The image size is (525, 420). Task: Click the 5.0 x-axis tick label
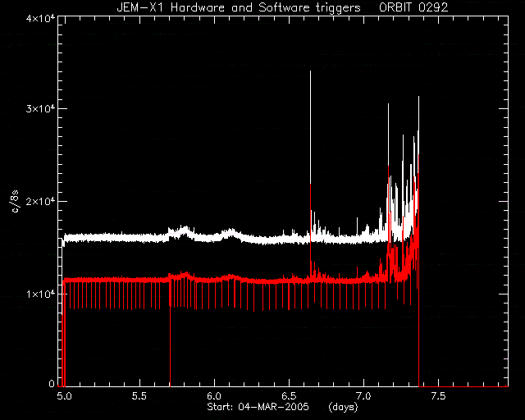pyautogui.click(x=64, y=396)
